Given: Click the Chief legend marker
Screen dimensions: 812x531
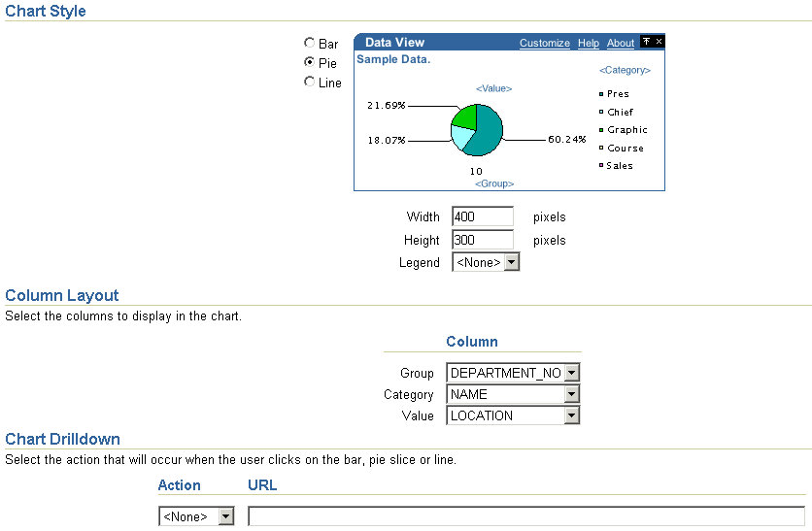Looking at the screenshot, I should (x=601, y=112).
